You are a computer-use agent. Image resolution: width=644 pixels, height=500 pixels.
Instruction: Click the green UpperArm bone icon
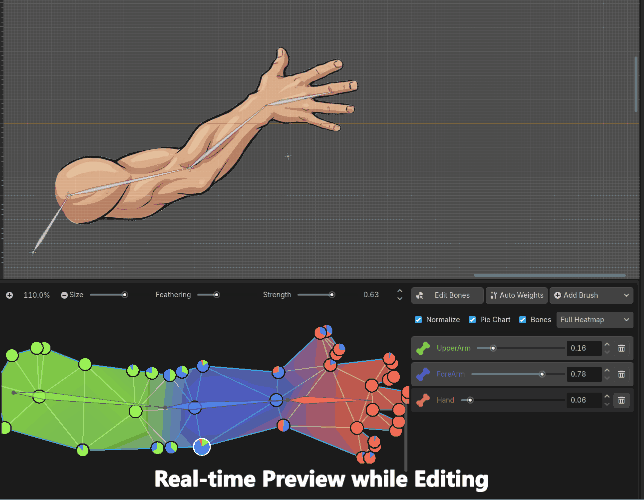click(x=423, y=348)
